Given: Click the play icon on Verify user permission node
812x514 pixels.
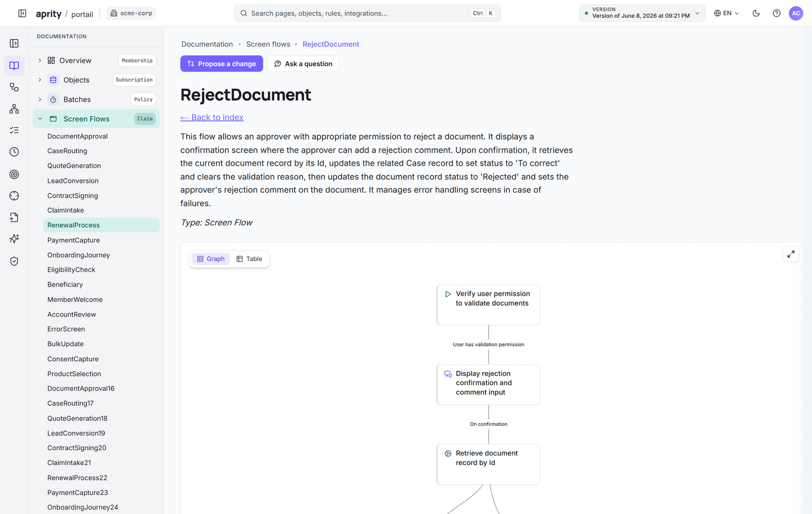Looking at the screenshot, I should click(448, 294).
